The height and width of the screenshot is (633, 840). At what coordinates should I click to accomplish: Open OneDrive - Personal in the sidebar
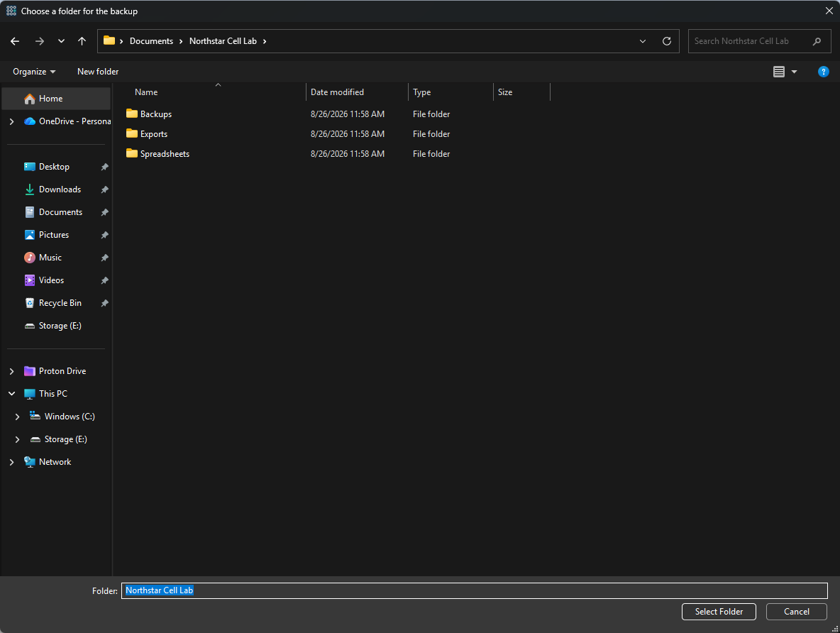[x=67, y=121]
